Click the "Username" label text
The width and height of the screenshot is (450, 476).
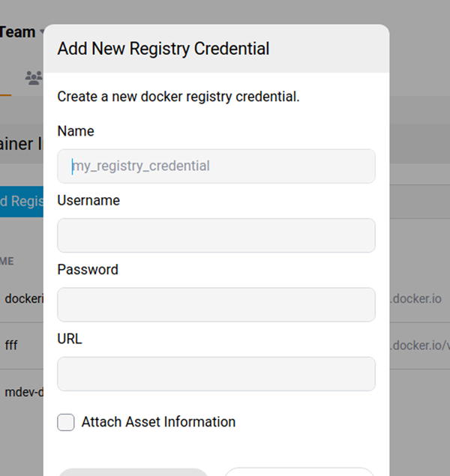coord(88,200)
